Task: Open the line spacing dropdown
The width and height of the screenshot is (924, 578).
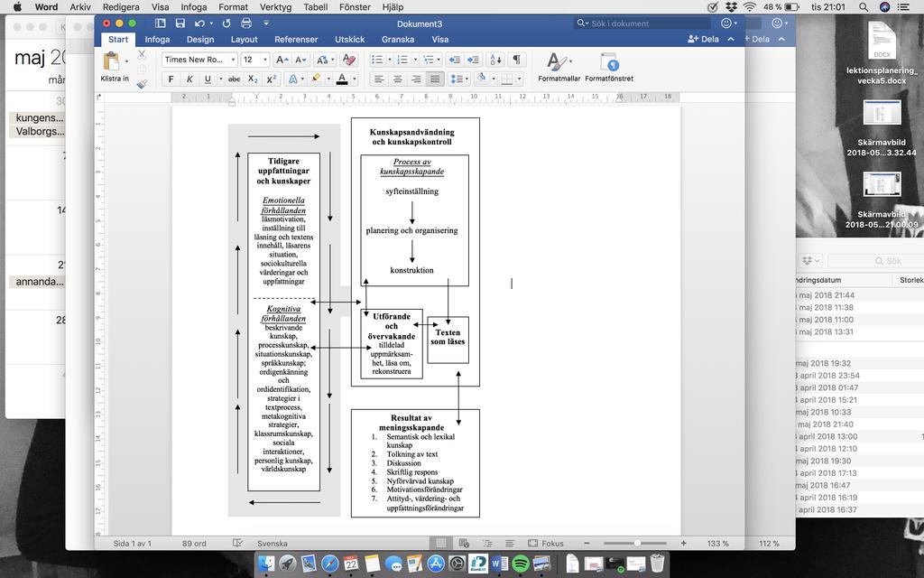Action: coord(457,79)
